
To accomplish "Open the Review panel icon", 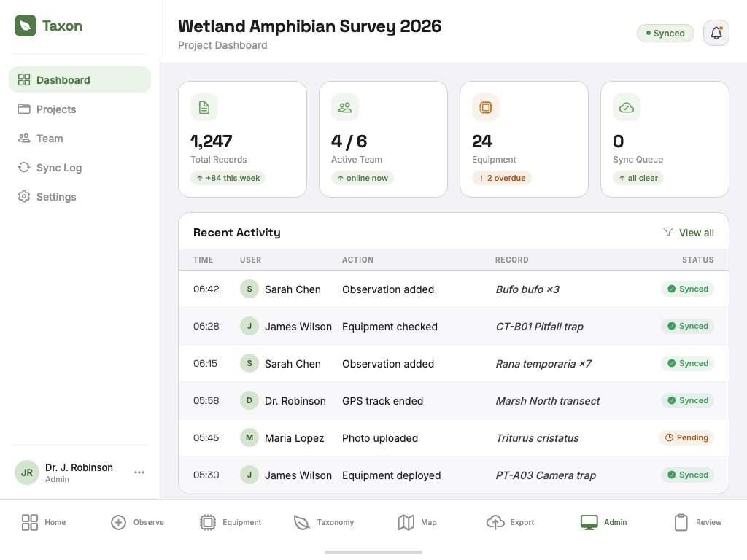I will pos(697,522).
